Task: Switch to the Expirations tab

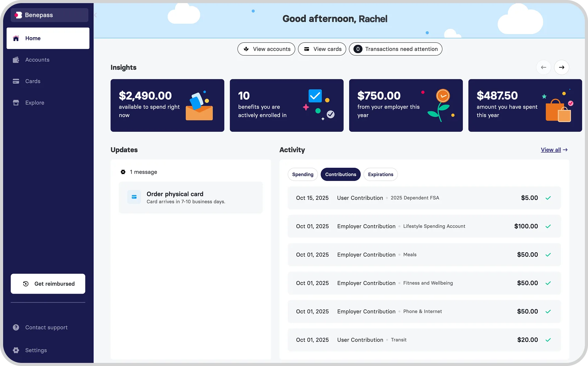Action: [x=380, y=174]
